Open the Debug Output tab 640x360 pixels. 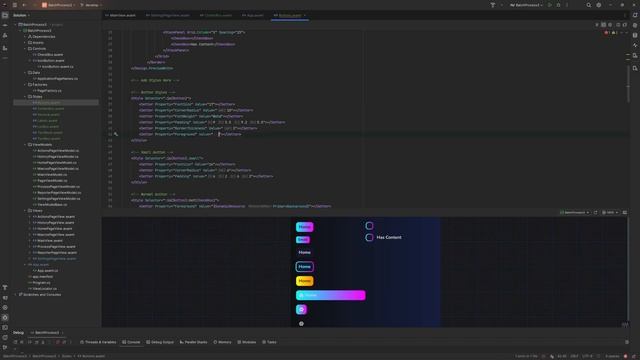[160, 342]
